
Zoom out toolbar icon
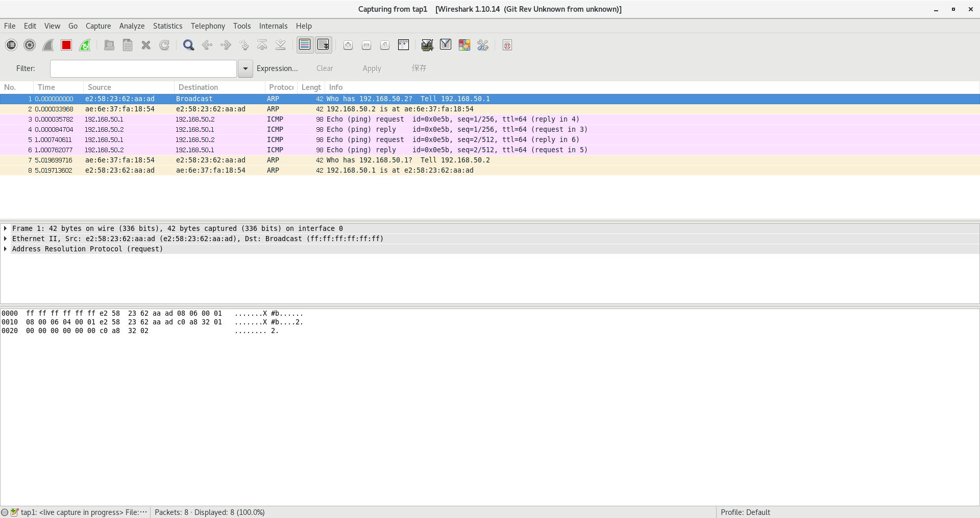point(366,45)
